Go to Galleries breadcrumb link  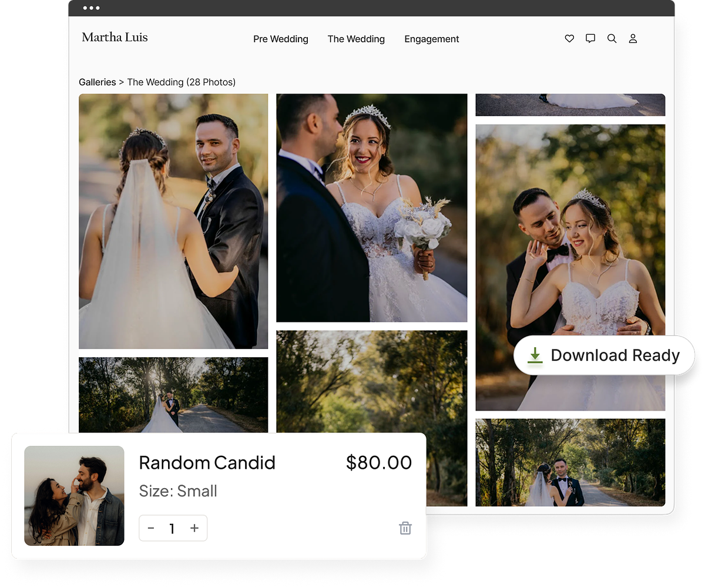(x=98, y=82)
